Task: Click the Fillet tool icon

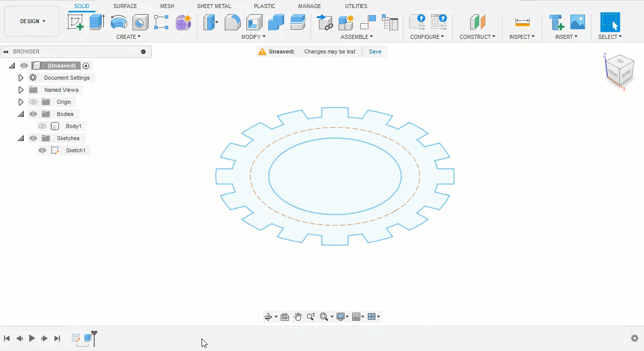Action: coord(232,22)
